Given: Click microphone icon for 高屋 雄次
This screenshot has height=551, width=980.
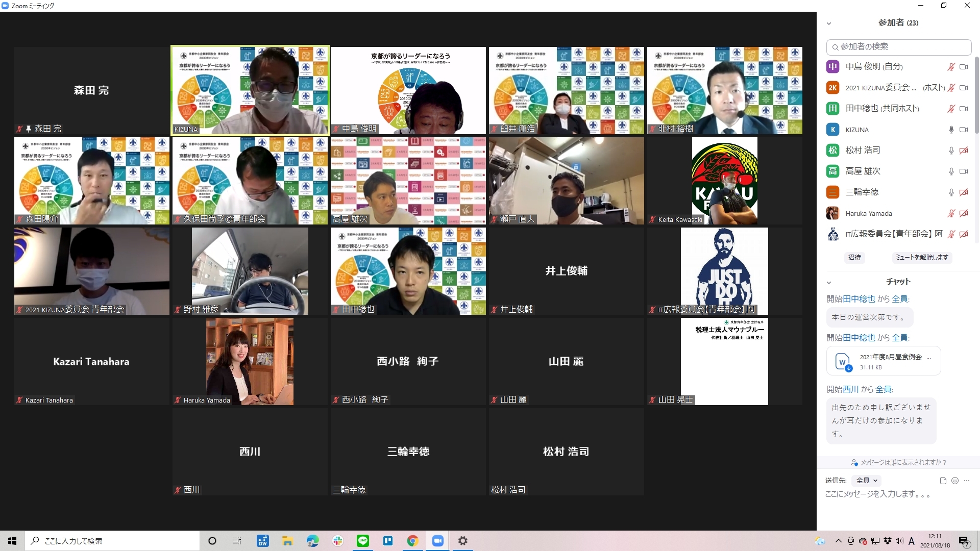Looking at the screenshot, I should tap(951, 171).
